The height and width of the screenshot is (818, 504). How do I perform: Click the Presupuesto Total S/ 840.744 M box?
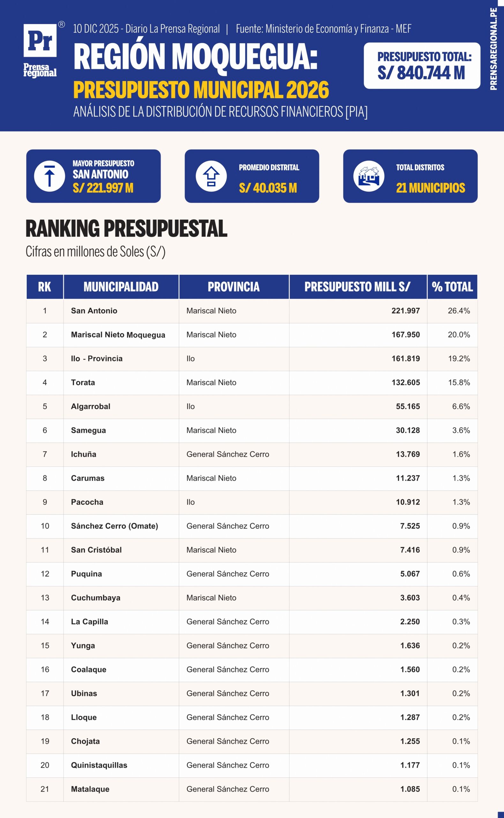click(422, 66)
